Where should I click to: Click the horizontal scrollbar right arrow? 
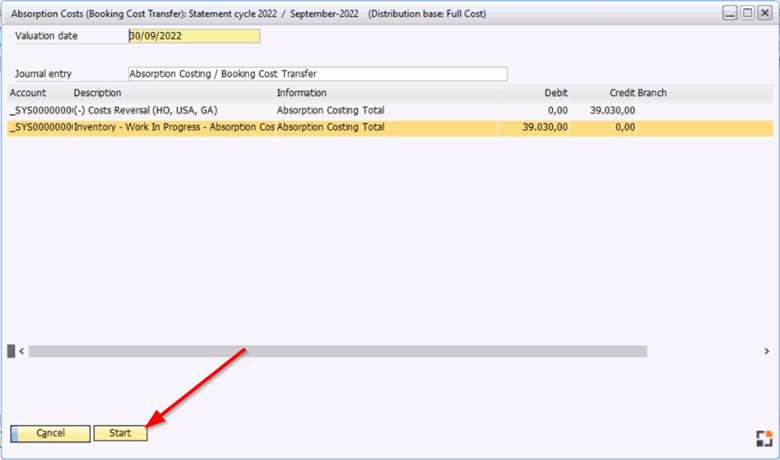(x=765, y=351)
